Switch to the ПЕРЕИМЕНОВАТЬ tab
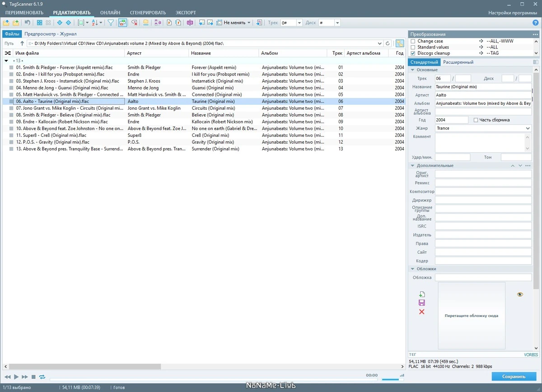Image resolution: width=542 pixels, height=392 pixels. coord(25,13)
